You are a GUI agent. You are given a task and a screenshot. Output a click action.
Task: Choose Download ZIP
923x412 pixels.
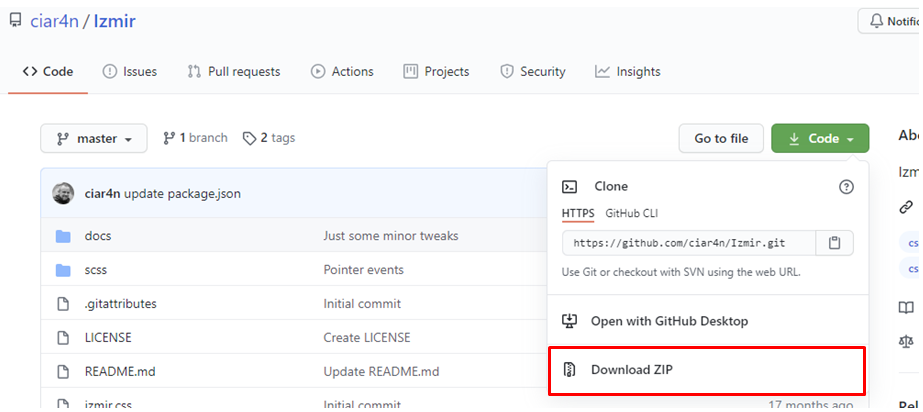coord(708,370)
